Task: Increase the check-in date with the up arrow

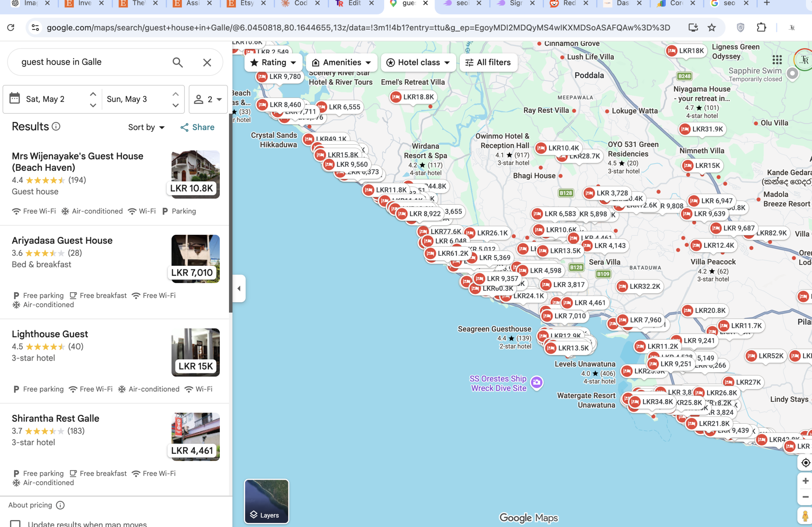Action: click(93, 94)
